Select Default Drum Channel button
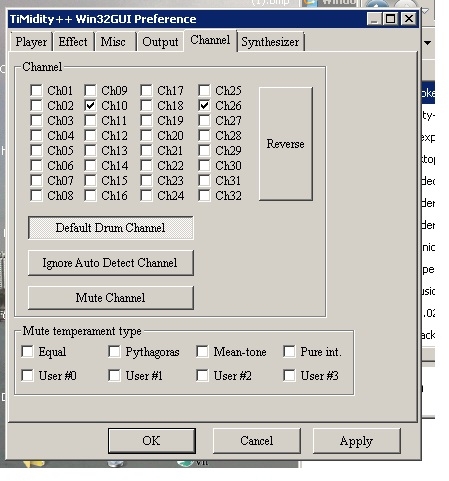449x481 pixels. 111,228
